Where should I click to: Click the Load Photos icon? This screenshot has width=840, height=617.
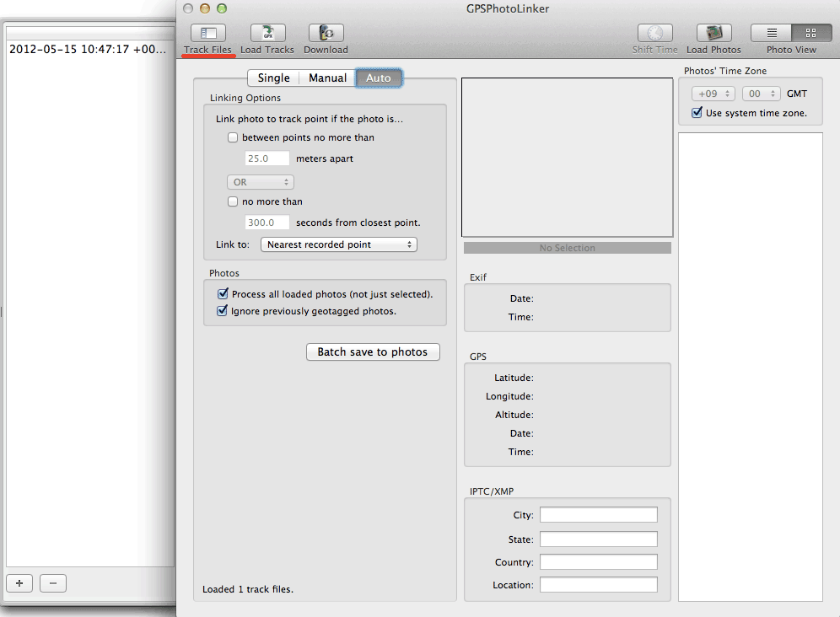[713, 33]
